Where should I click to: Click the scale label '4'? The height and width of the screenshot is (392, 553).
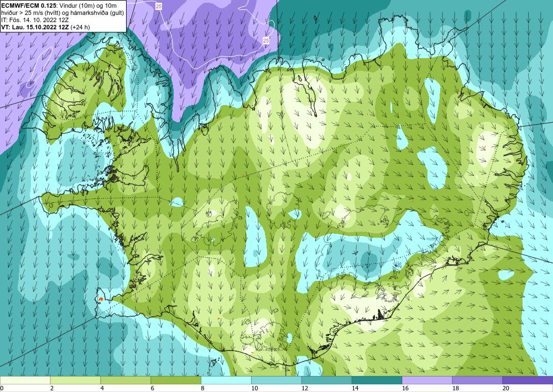click(x=102, y=389)
